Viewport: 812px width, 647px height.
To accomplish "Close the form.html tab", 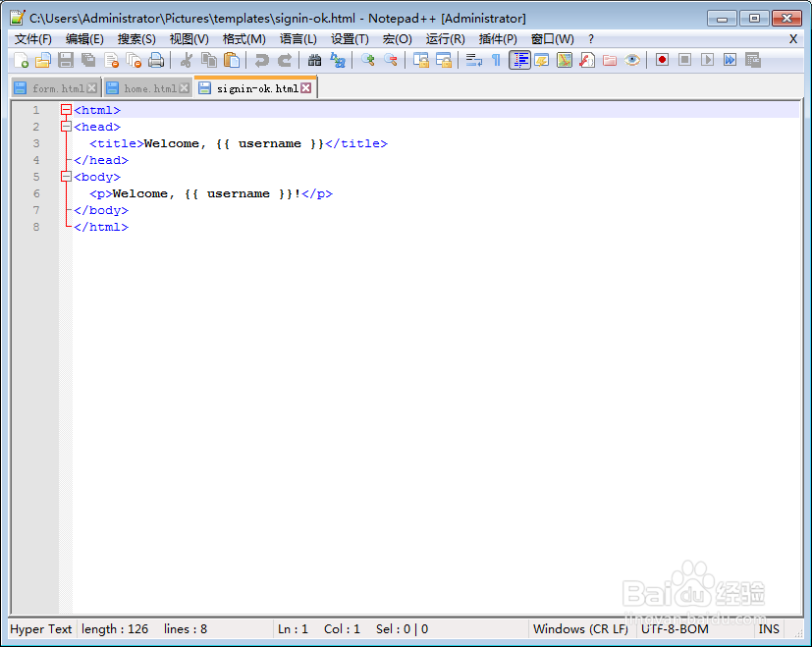I will coord(91,88).
